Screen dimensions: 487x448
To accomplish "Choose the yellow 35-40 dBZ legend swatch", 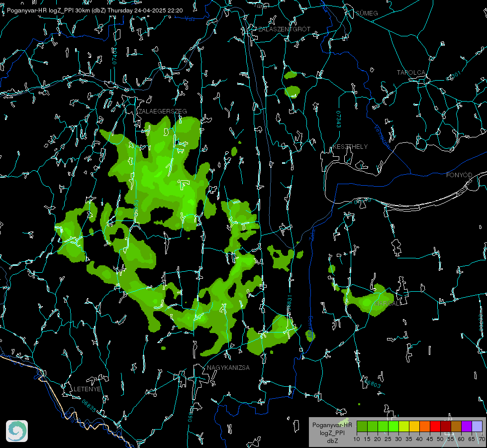I will coord(414,426).
